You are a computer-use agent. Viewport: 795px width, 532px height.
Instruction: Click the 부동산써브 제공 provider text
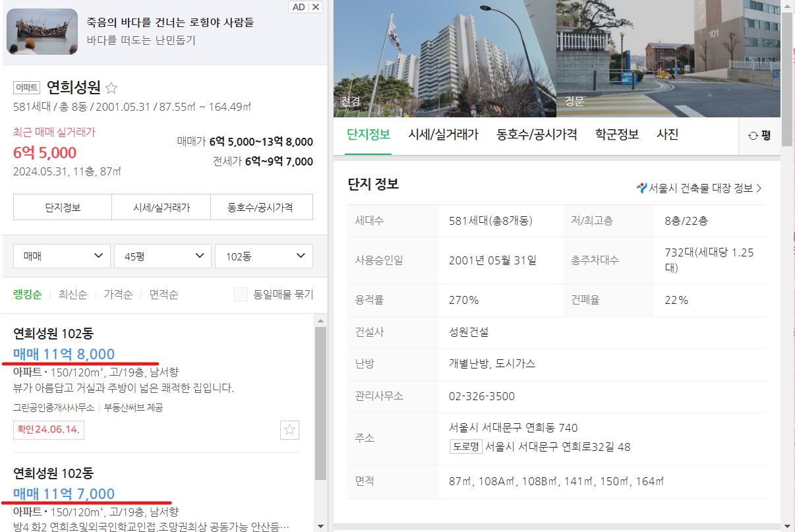[133, 407]
